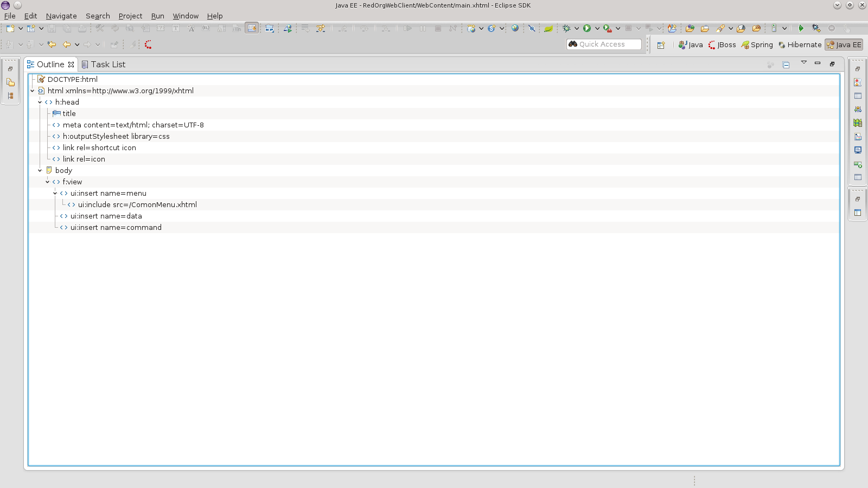The image size is (868, 488).
Task: Click the Debug bug icon
Action: (566, 28)
